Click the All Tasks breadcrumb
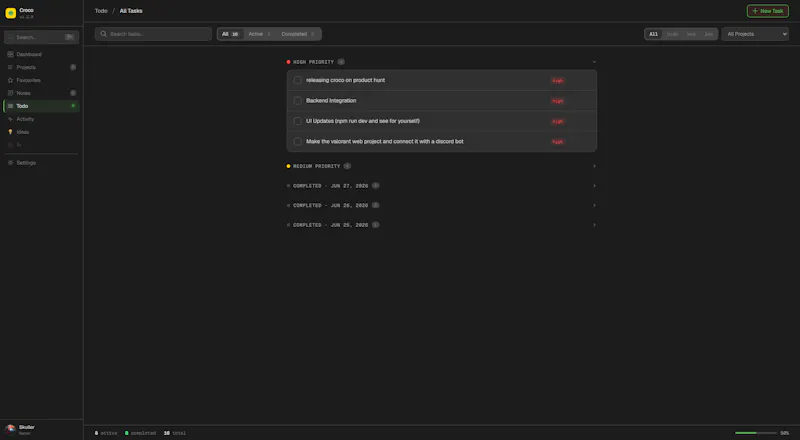Viewport: 800px width, 440px height. click(x=131, y=11)
